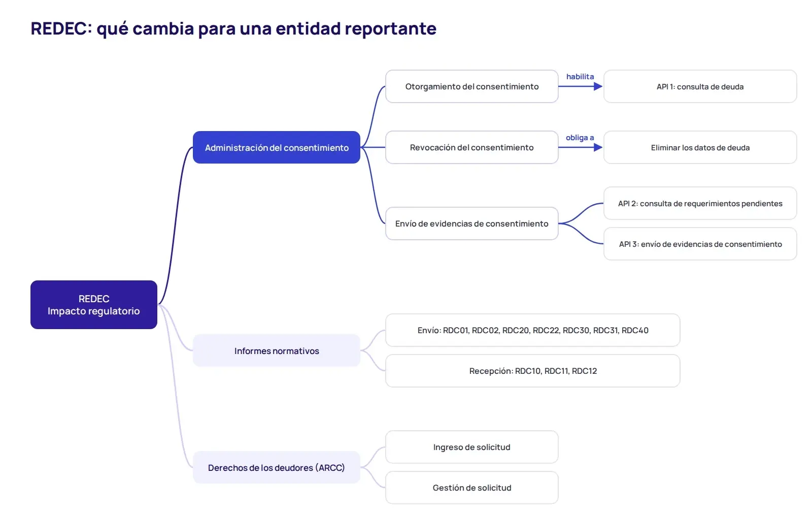This screenshot has width=812, height=513.
Task: Click API 2: consulta de requerimientos pendientes
Action: coord(700,203)
